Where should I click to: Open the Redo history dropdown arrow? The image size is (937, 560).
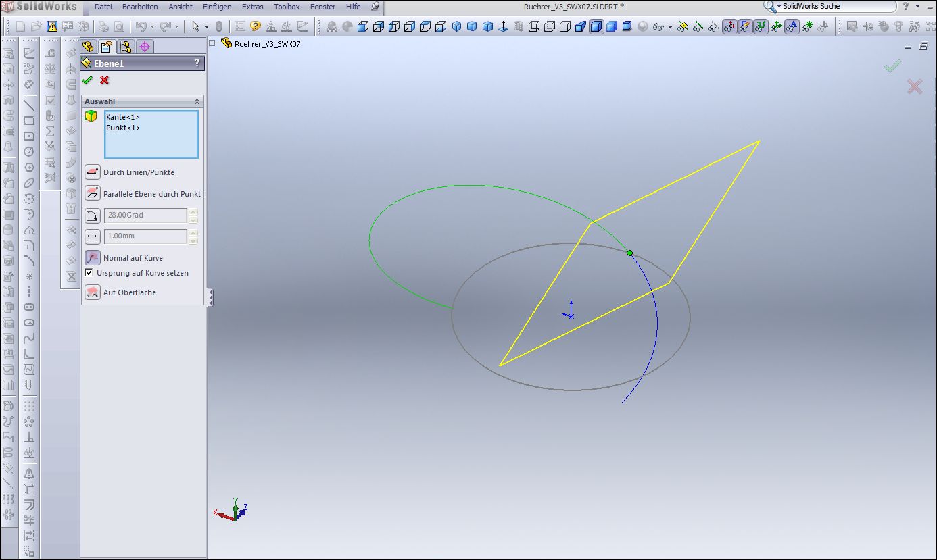click(x=176, y=27)
